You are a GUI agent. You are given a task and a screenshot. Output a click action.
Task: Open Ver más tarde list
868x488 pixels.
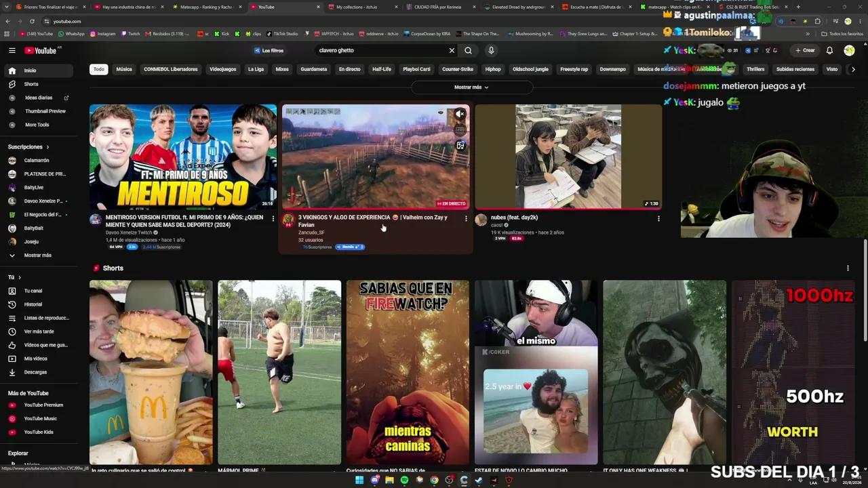tap(38, 331)
